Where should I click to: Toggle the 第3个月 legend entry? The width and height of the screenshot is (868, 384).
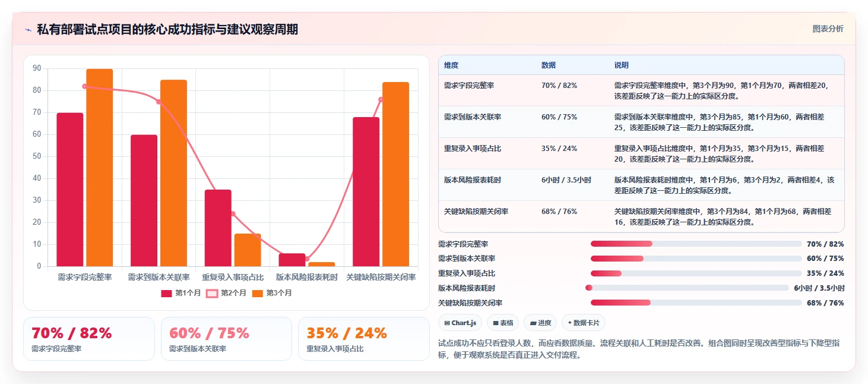pyautogui.click(x=271, y=293)
